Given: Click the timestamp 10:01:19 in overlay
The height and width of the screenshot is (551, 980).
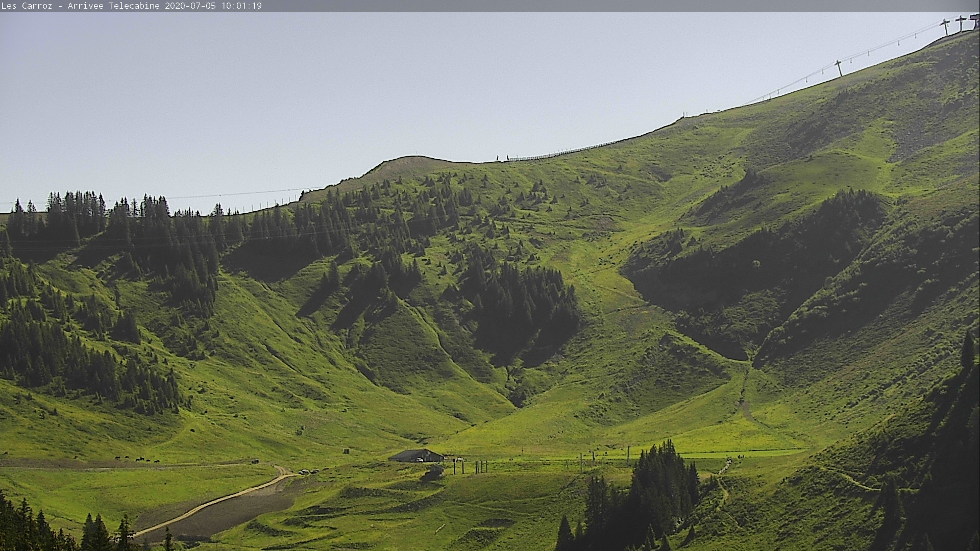Looking at the screenshot, I should tap(241, 6).
